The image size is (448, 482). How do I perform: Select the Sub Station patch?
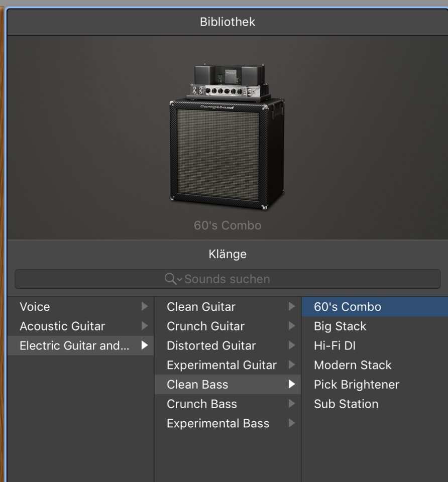[346, 404]
